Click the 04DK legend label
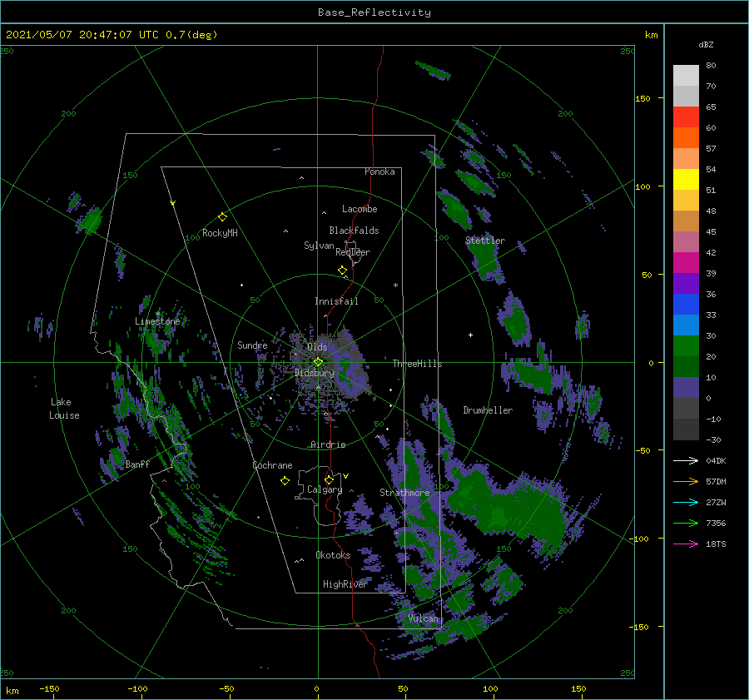Viewport: 749px width, 700px height. [716, 460]
